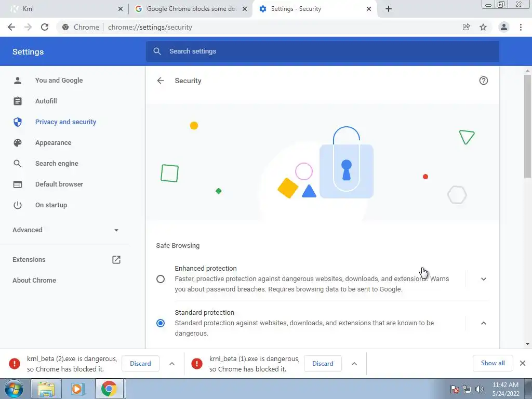This screenshot has height=399, width=532.
Task: Open the Windows Start menu
Action: [14, 389]
